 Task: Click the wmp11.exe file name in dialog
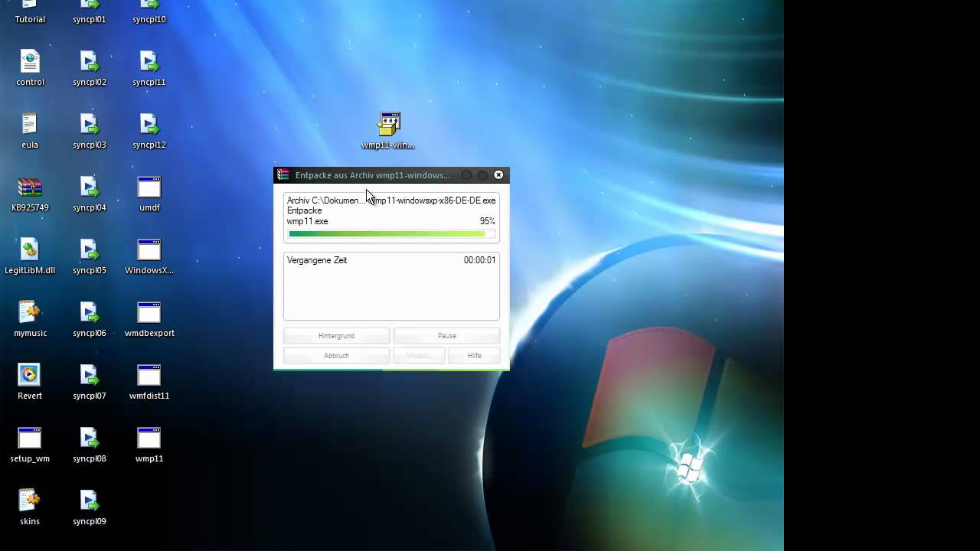pyautogui.click(x=308, y=221)
